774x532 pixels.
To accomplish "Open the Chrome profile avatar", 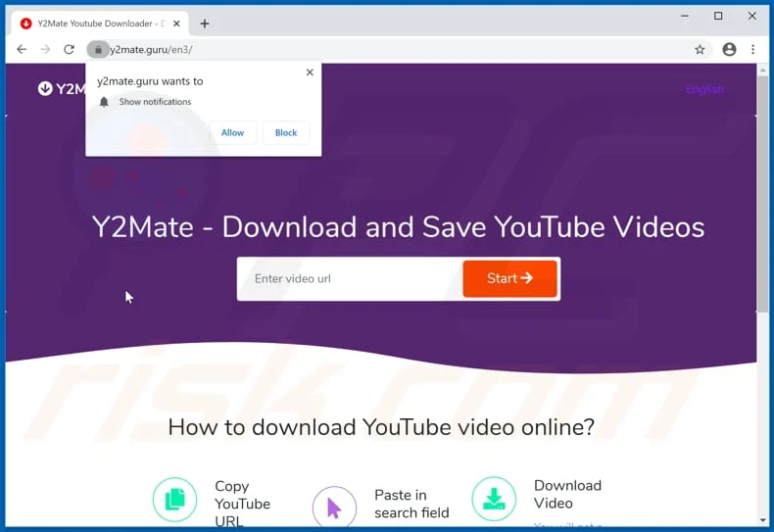I will pyautogui.click(x=729, y=49).
